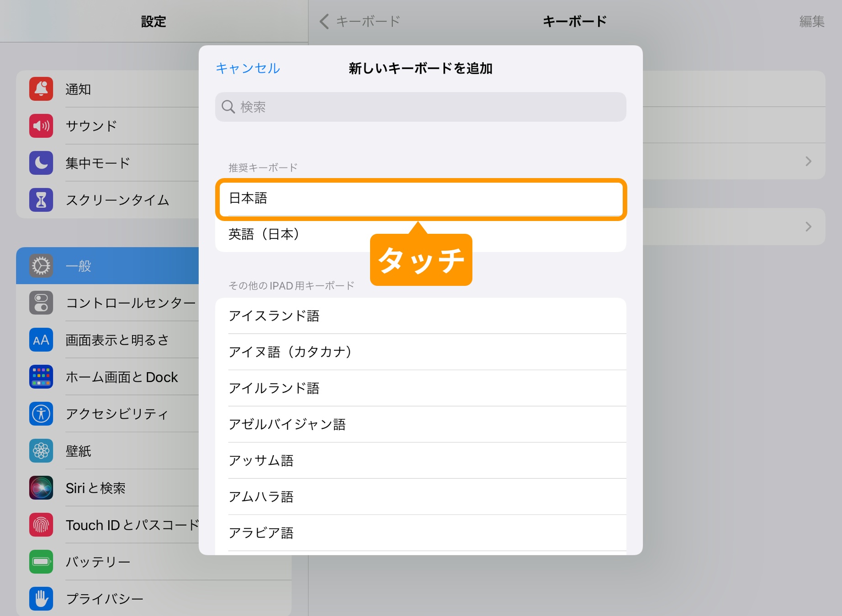Choose 画面表示と明るさ menu entry
The image size is (842, 616).
[117, 340]
